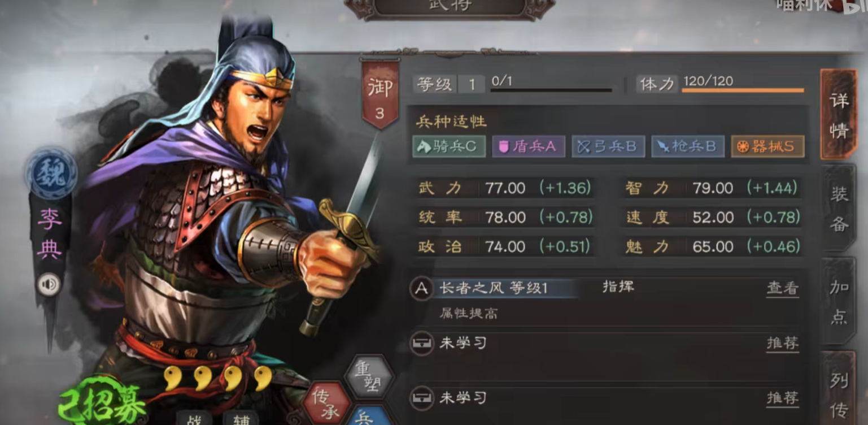868x425 pixels.
Task: Tap the first empty skill slot icon
Action: [x=421, y=343]
